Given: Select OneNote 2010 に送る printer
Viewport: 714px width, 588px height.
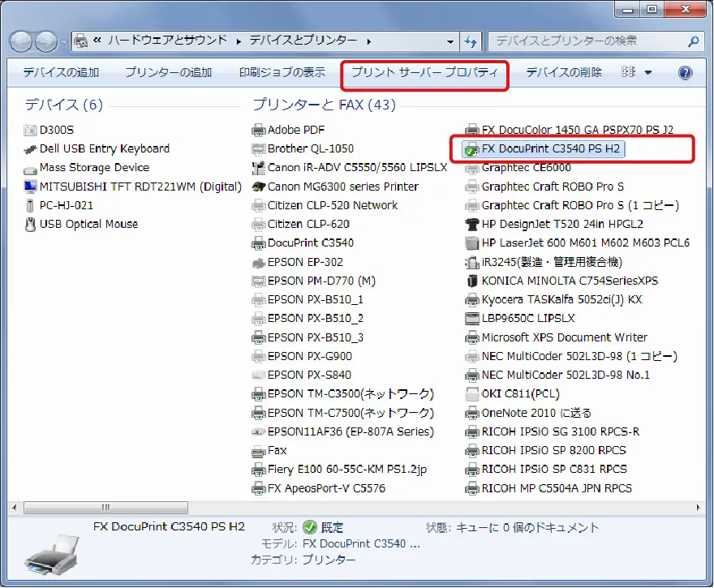Looking at the screenshot, I should coord(528,414).
